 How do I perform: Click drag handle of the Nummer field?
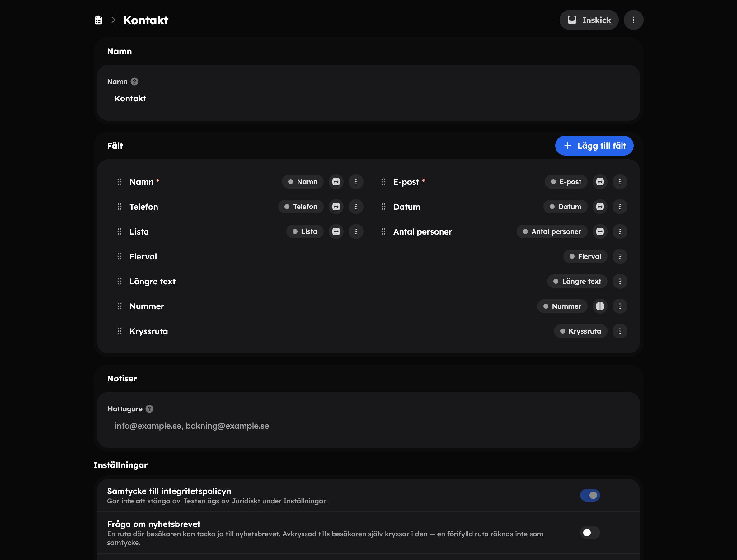(x=120, y=306)
